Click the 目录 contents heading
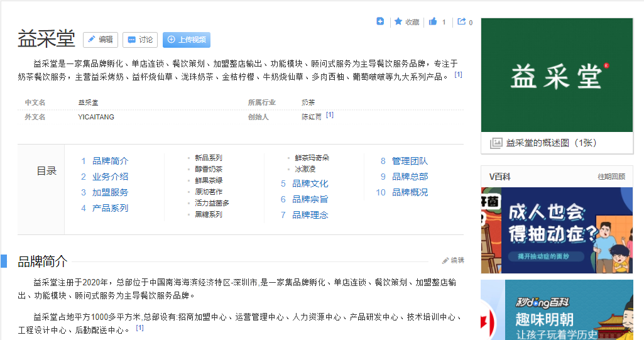Viewport: 644px width, 340px height. click(46, 171)
